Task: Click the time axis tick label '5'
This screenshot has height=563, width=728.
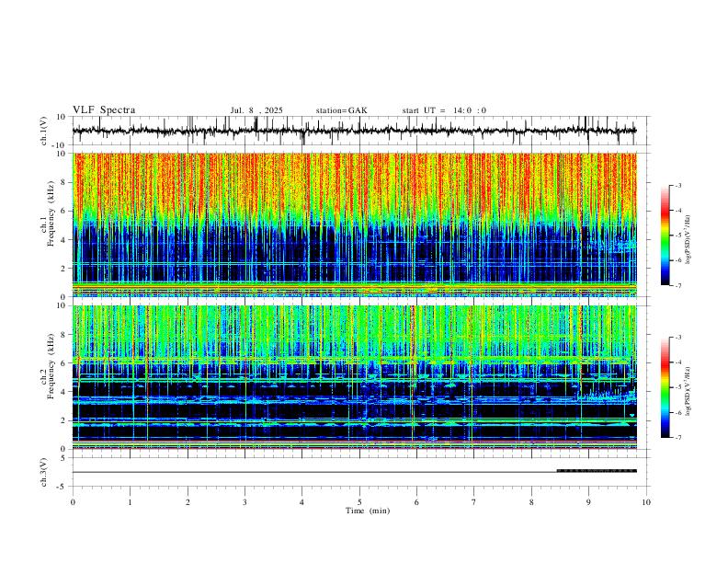Action: click(x=359, y=502)
